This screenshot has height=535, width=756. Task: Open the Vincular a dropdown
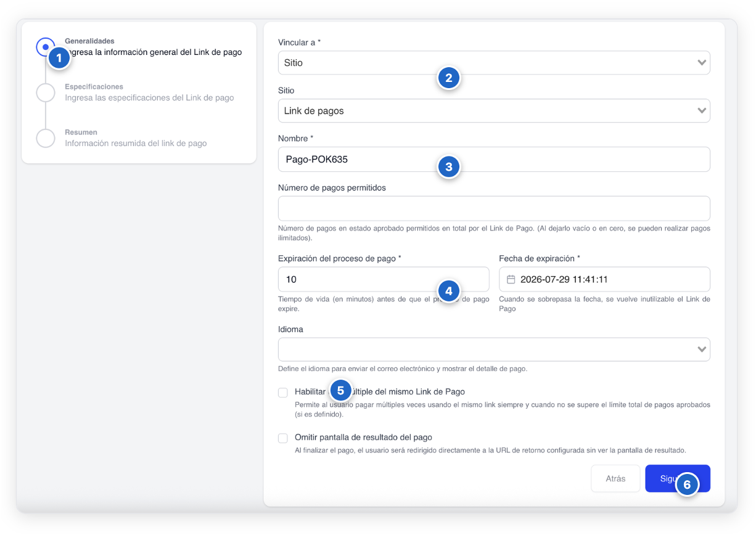click(x=494, y=63)
